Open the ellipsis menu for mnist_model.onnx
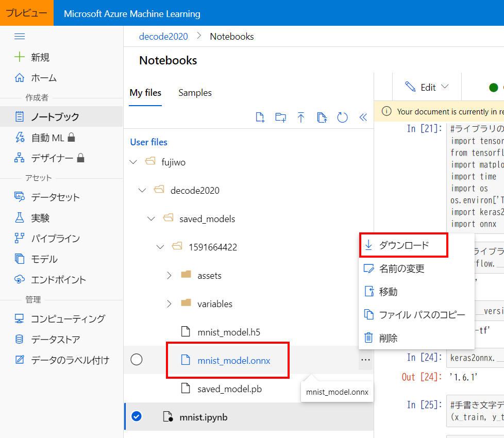 point(365,360)
